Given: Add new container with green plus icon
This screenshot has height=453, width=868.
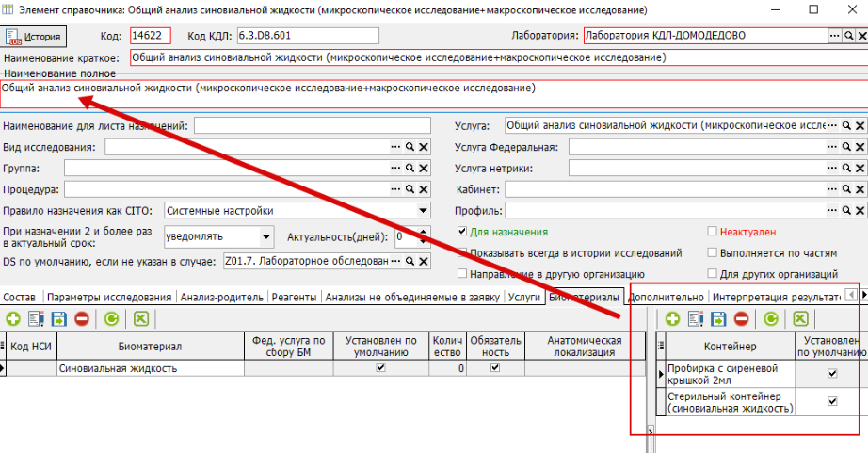Looking at the screenshot, I should click(x=672, y=319).
